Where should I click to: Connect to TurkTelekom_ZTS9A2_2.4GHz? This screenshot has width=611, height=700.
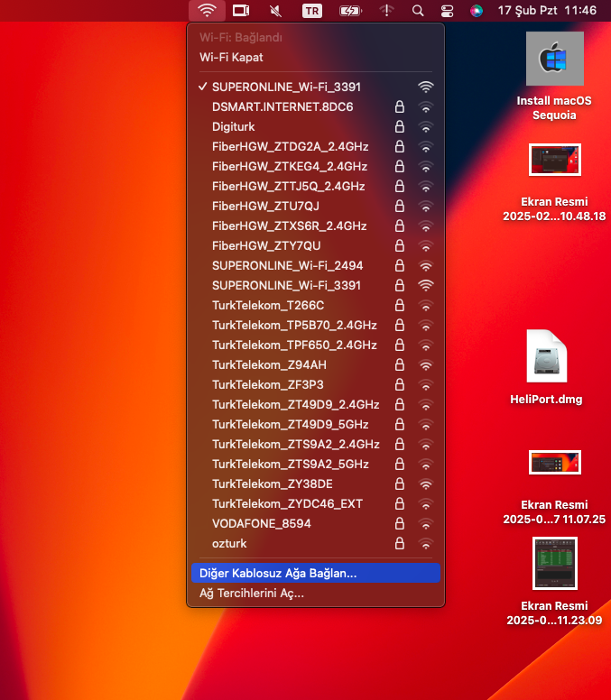click(316, 444)
